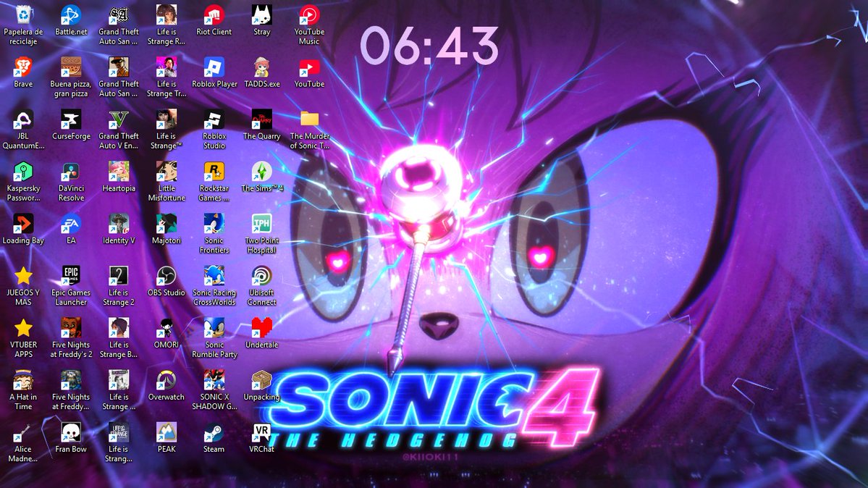Open the Papelera de reciclaje icon

pos(22,15)
